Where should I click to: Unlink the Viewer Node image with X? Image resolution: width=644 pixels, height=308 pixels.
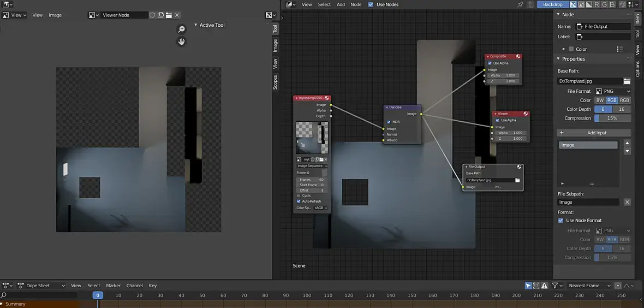pos(177,15)
